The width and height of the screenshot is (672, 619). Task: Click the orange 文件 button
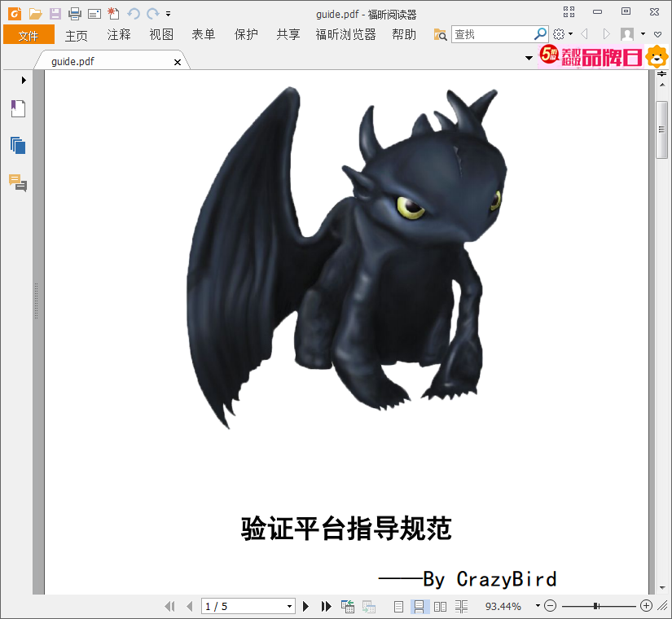(29, 34)
